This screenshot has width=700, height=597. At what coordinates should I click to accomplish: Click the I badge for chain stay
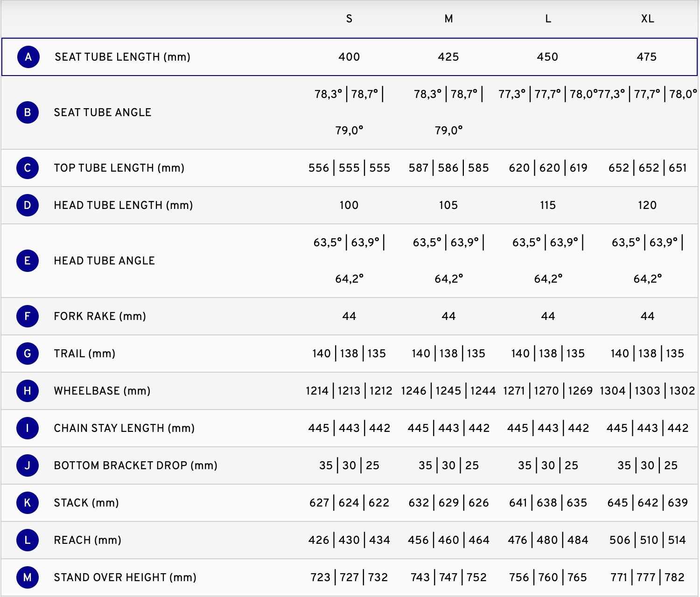[28, 428]
